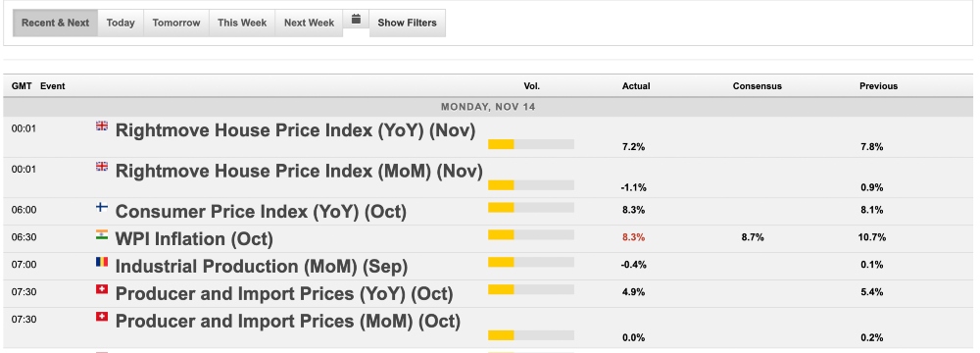Click the Vol. column header
The height and width of the screenshot is (353, 980).
click(x=532, y=86)
